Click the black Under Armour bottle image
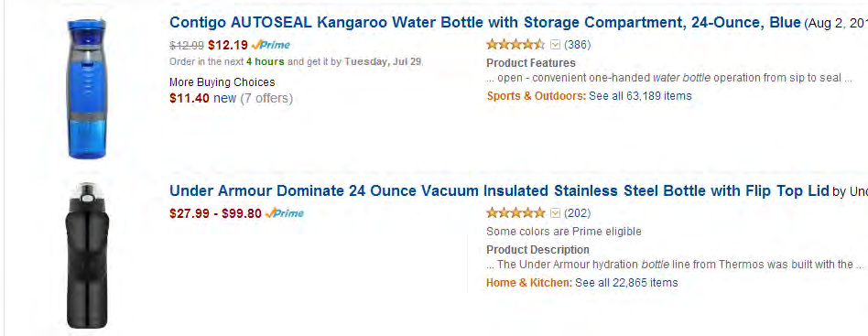The width and height of the screenshot is (868, 336). (88, 255)
